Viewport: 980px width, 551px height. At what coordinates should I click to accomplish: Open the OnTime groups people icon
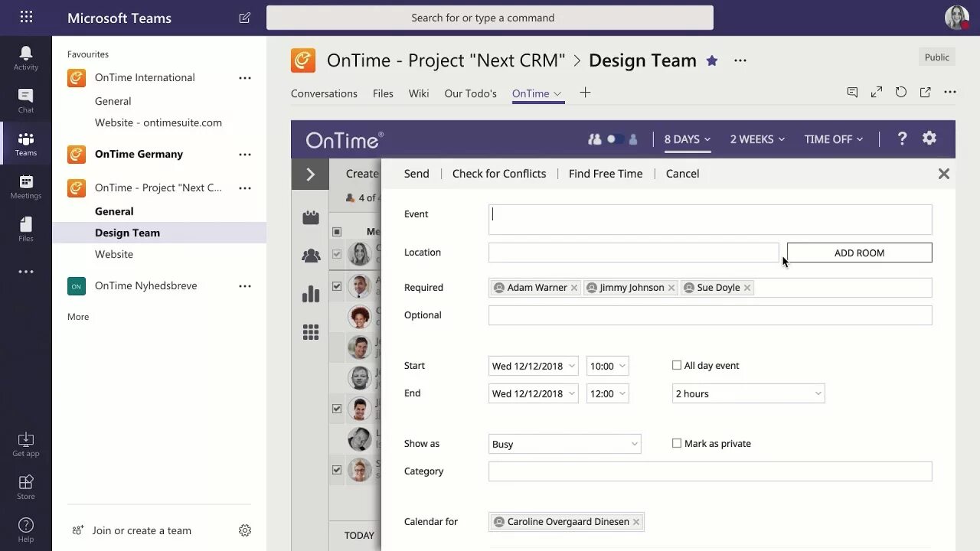pos(311,256)
